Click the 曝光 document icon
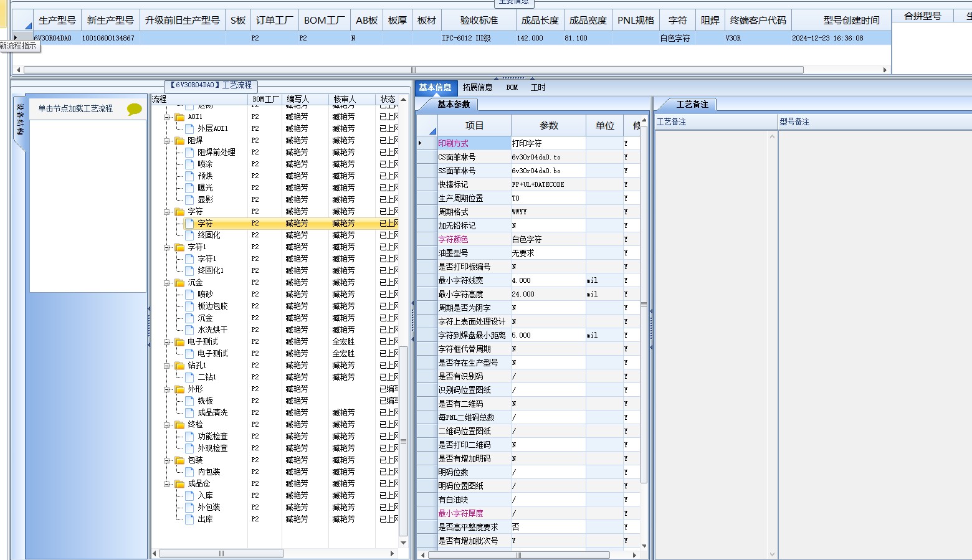This screenshot has height=560, width=972. pyautogui.click(x=189, y=188)
